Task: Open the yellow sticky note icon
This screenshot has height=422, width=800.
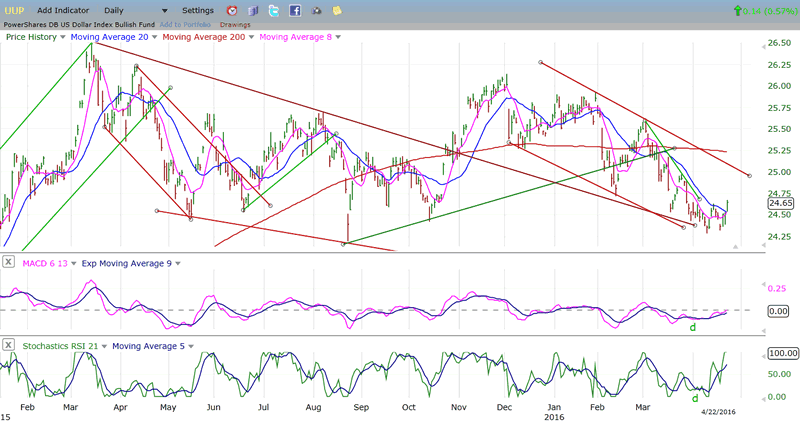Action: pos(337,11)
